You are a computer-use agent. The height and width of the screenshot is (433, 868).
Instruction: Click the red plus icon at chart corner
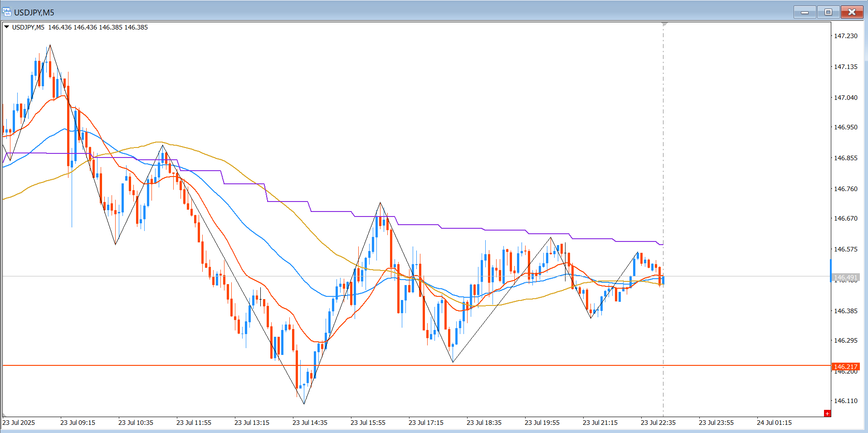(x=827, y=413)
